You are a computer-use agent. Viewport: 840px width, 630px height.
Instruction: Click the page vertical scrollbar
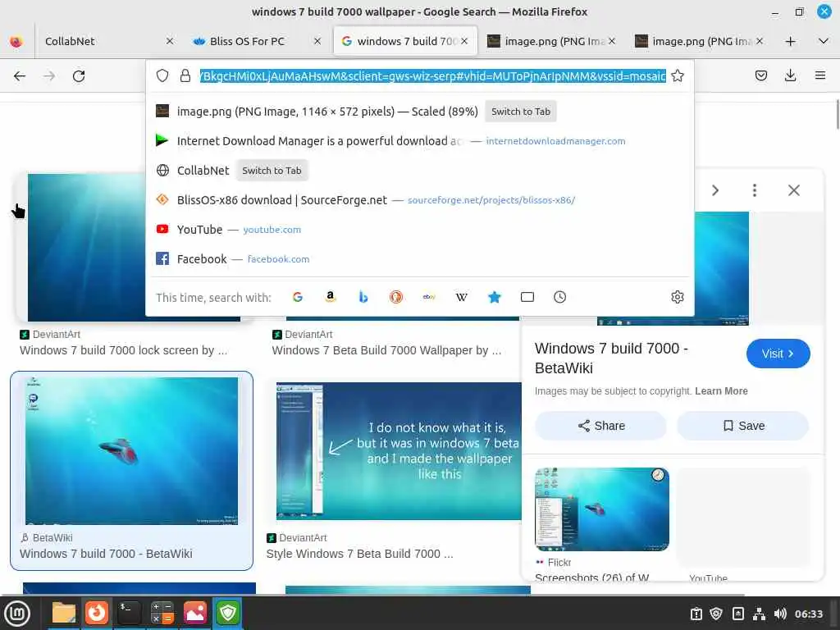(x=838, y=114)
